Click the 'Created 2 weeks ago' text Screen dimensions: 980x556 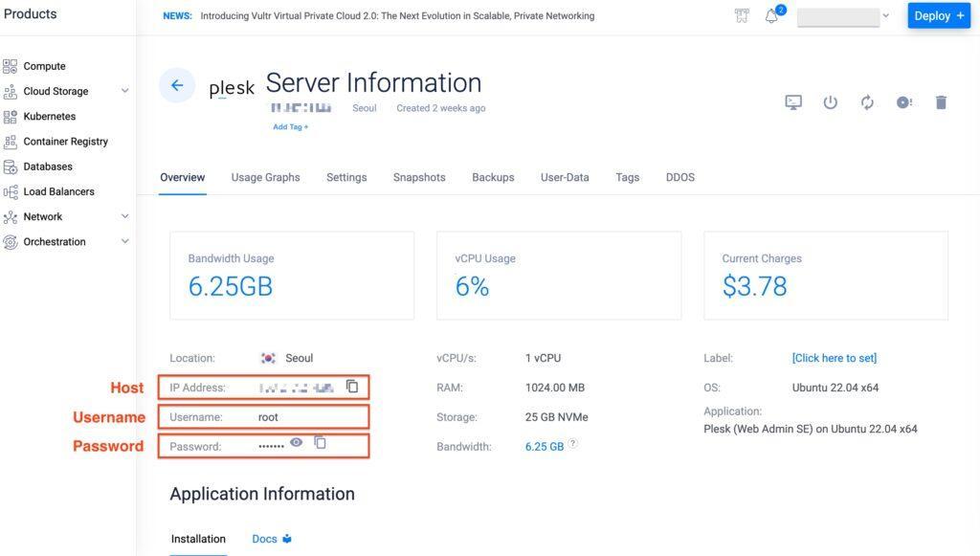pos(440,108)
